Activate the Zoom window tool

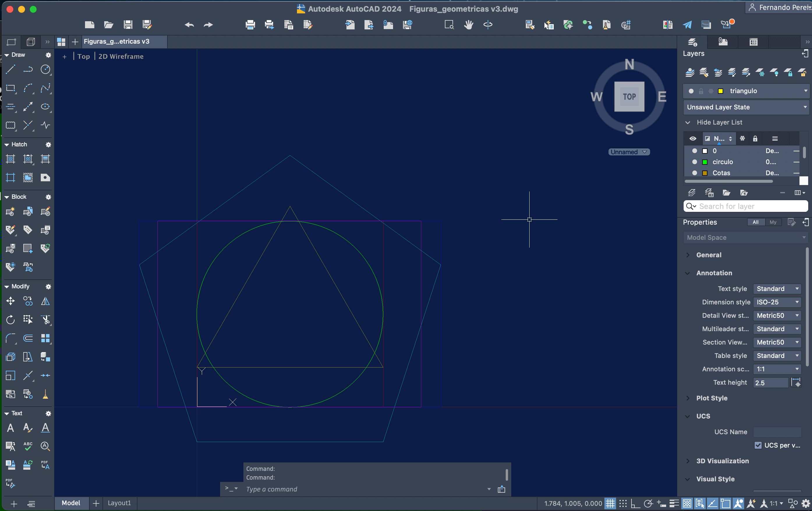tap(449, 25)
